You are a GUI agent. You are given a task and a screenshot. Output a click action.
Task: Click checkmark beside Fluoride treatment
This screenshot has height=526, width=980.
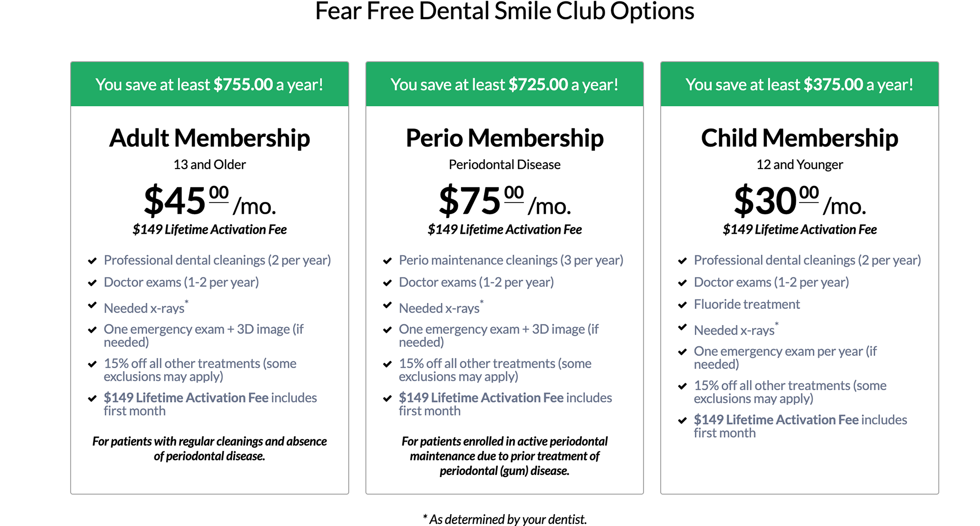pos(682,305)
